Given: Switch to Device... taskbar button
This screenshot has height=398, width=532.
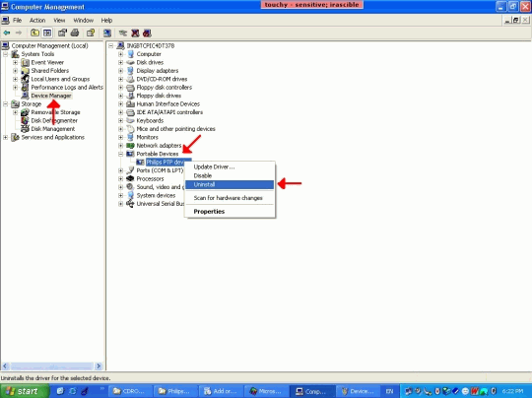Looking at the screenshot, I should pos(357,391).
